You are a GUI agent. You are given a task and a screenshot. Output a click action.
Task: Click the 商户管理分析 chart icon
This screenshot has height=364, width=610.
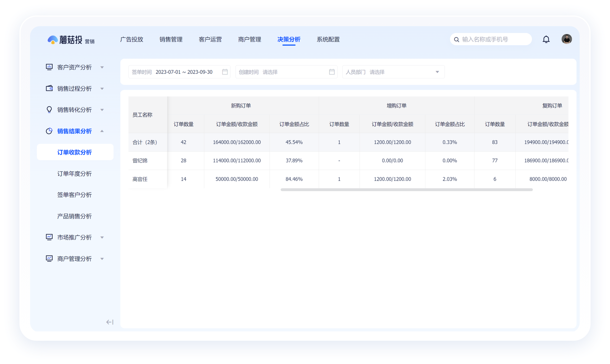tap(49, 258)
